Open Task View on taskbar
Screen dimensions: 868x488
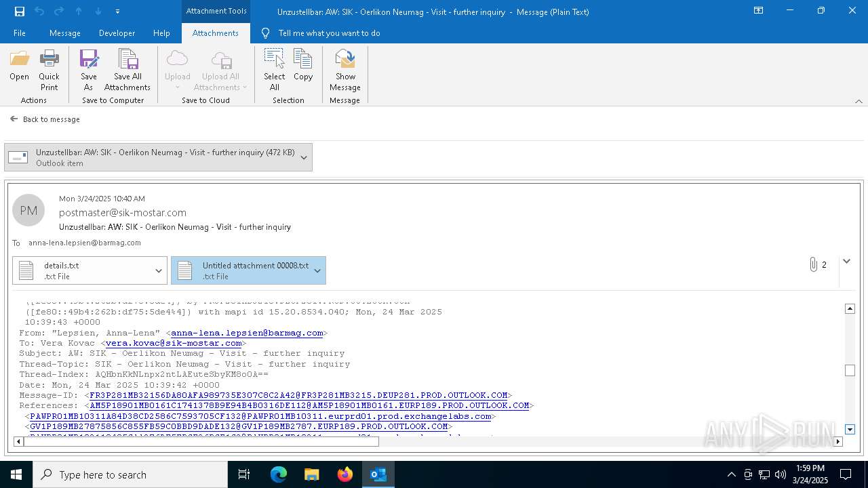click(x=244, y=474)
